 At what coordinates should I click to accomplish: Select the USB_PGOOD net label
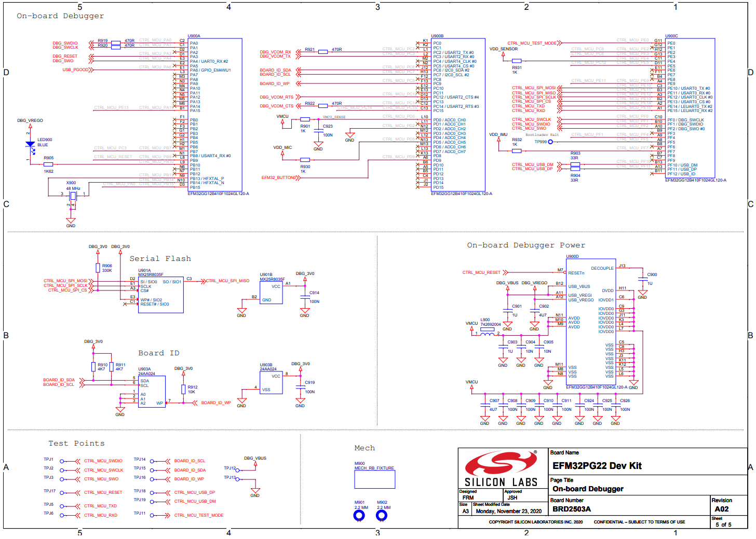tap(75, 70)
